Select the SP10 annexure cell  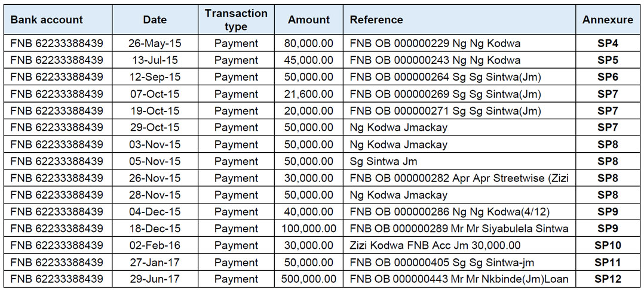coord(608,245)
